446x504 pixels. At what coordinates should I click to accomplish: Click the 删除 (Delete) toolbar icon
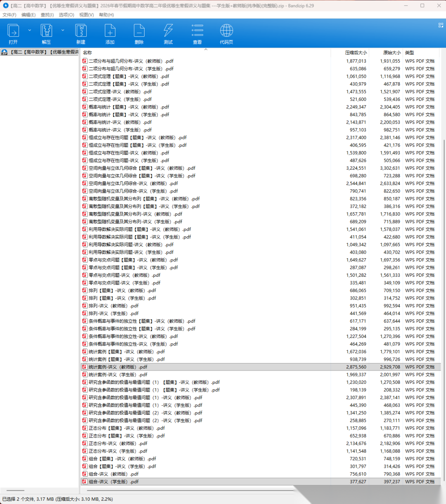[139, 33]
